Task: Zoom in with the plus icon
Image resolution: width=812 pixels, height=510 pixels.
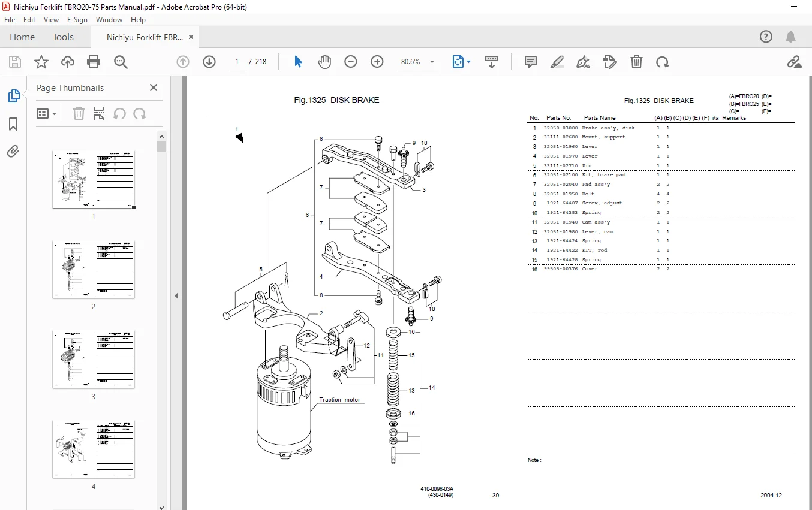Action: 377,62
